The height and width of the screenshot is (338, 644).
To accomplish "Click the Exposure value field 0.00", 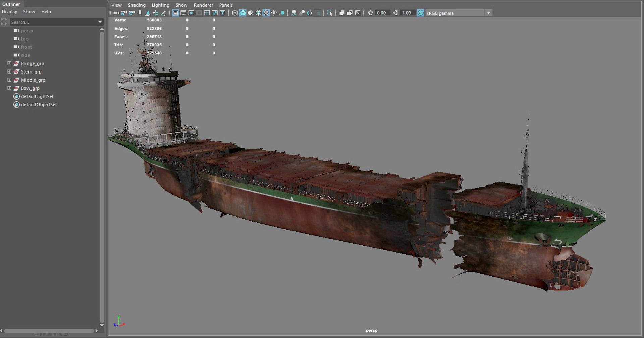I will coord(383,13).
